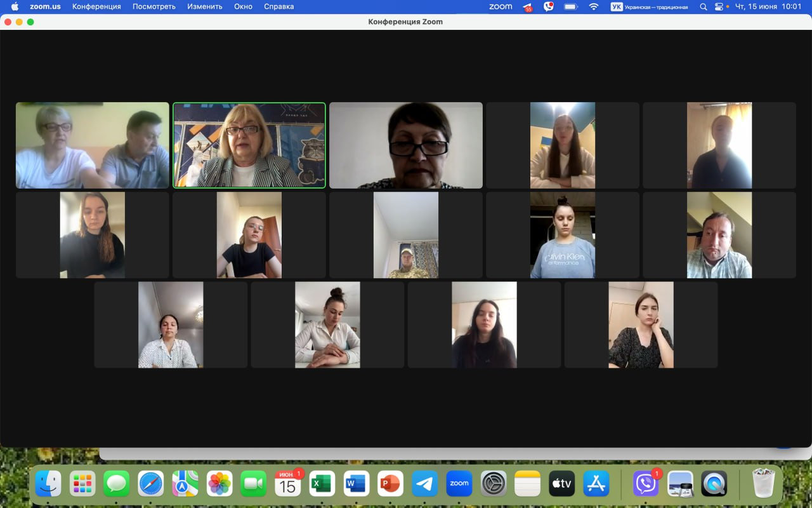
Task: Click the Viber icon in the menu bar
Action: tap(549, 6)
